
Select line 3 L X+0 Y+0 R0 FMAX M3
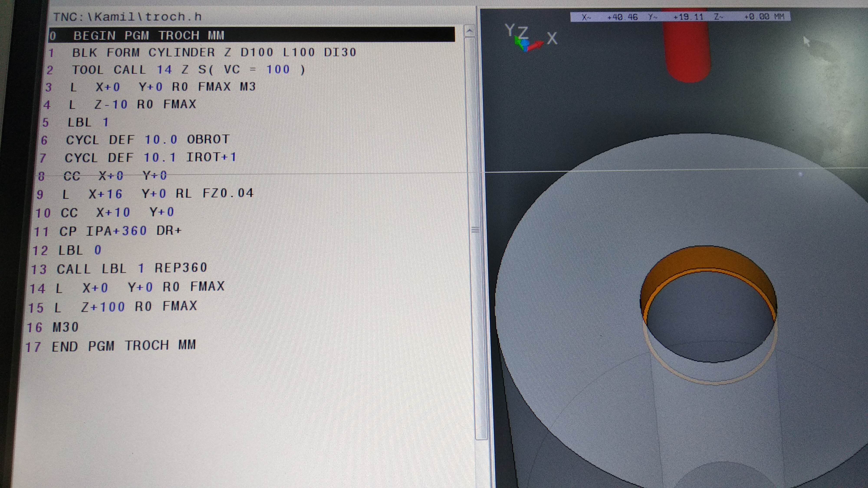point(151,87)
